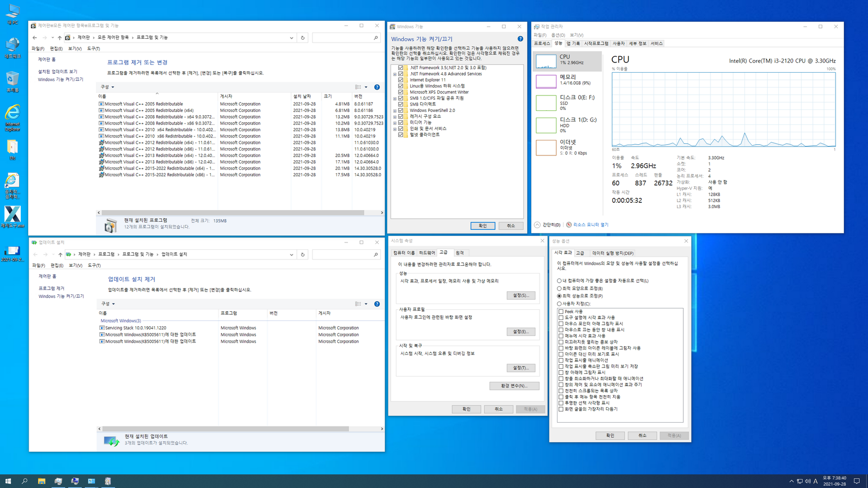The image size is (868, 488).
Task: Toggle Linux용 Windows 하위 시스템 checkbox
Action: [401, 86]
